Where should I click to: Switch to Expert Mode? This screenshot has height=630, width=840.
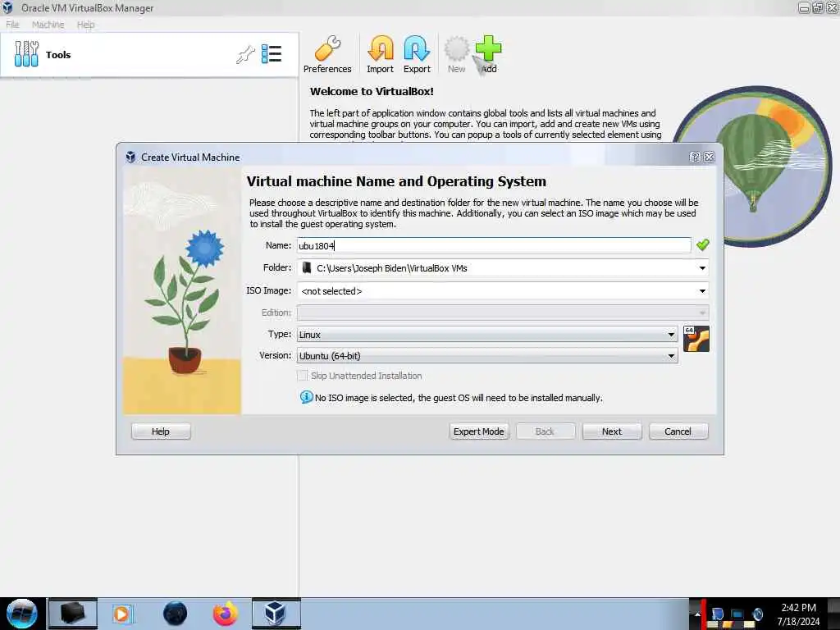478,431
